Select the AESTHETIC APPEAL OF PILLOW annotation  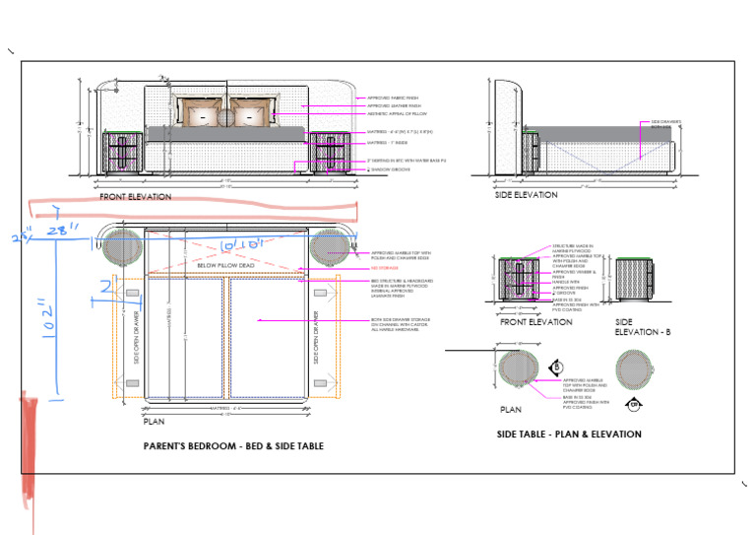[398, 114]
